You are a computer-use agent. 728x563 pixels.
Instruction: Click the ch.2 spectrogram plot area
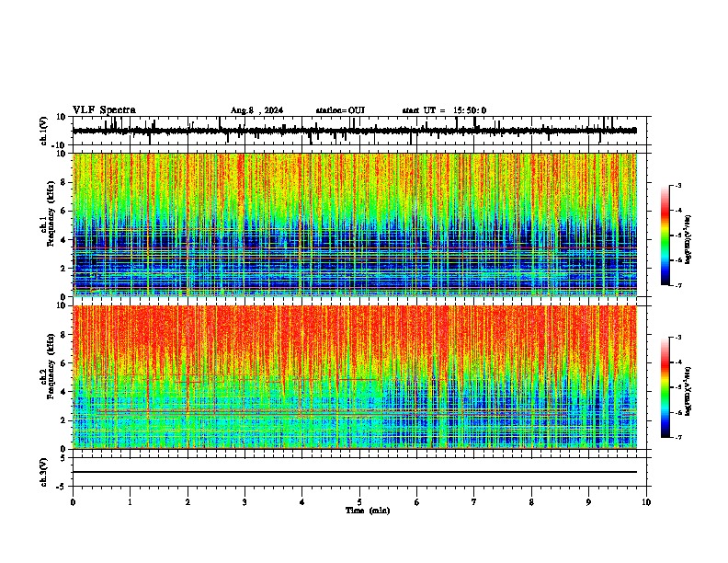(355, 377)
